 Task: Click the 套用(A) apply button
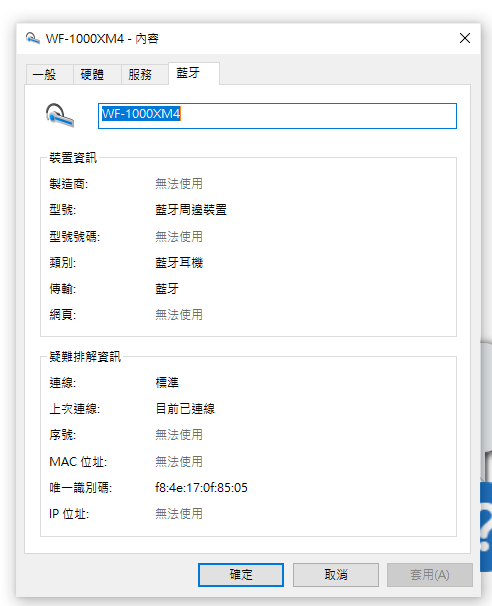coord(430,575)
